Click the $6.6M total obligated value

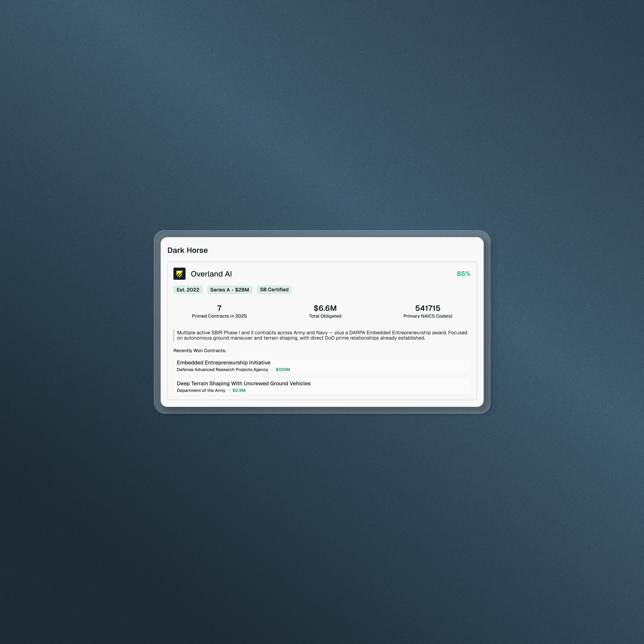coord(325,308)
